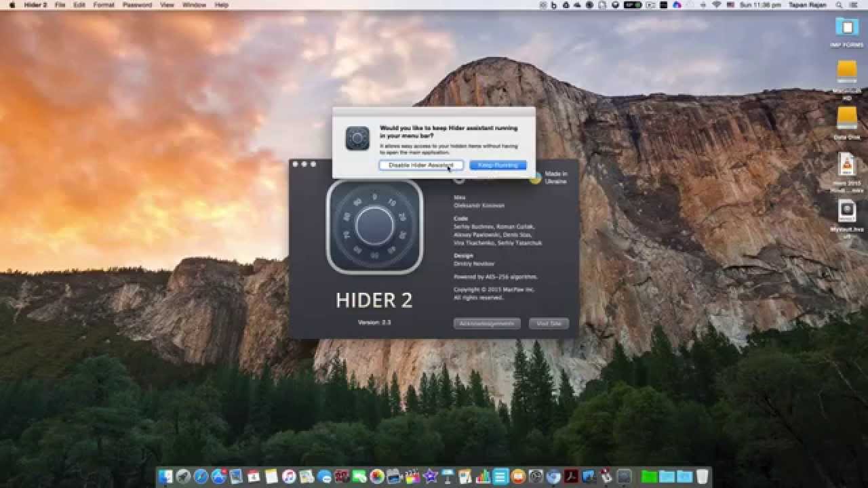Screen dimensions: 868x488
Task: Click the Oleksandr Kosovan credit name
Action: pyautogui.click(x=479, y=205)
